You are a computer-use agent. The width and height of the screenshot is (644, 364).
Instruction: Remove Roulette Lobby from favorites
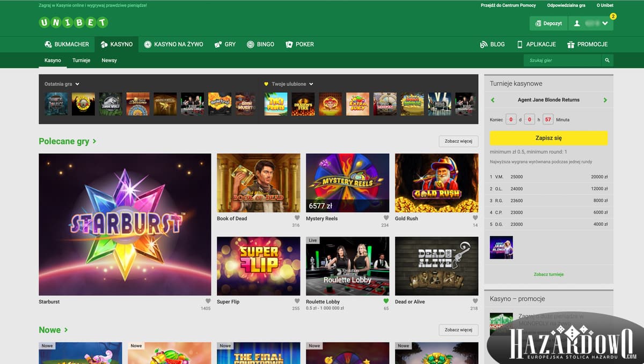pyautogui.click(x=386, y=301)
